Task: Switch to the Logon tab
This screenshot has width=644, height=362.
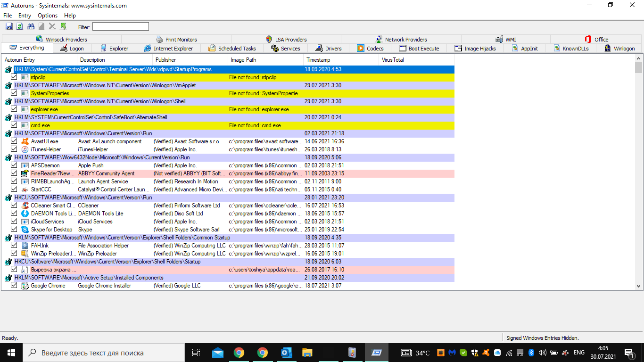Action: pyautogui.click(x=72, y=48)
